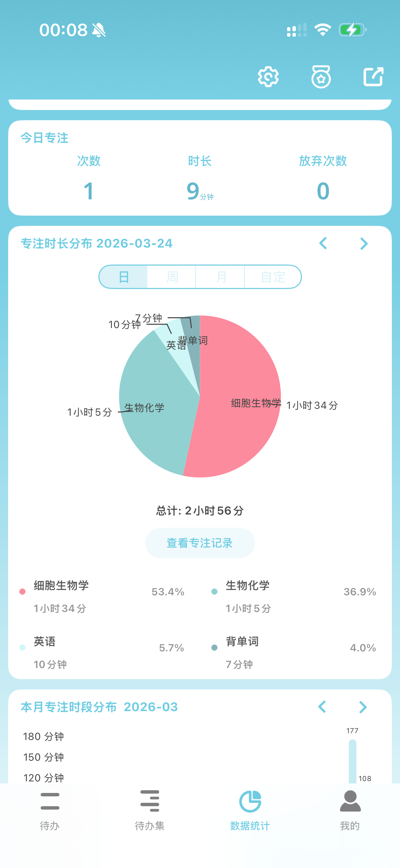This screenshot has height=868, width=400.
Task: Tap the share export icon
Action: 373,77
